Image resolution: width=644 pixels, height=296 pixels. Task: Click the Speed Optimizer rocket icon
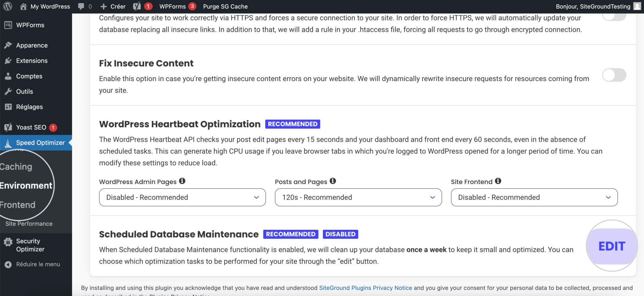[8, 143]
